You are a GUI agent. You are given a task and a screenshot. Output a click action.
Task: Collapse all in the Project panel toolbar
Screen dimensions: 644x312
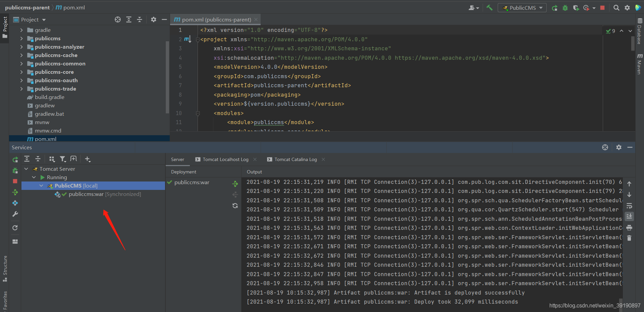click(x=140, y=19)
